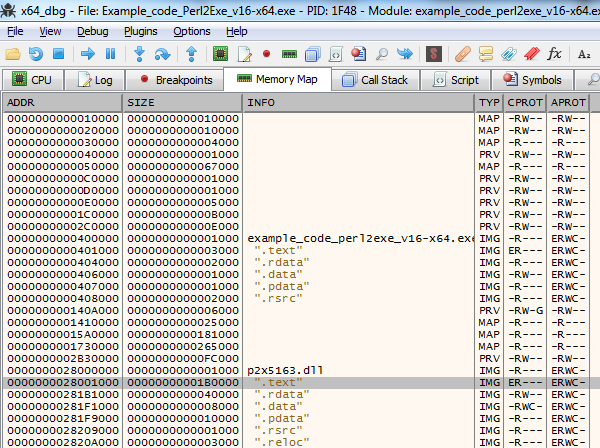Show functions via the fx icon
The height and width of the screenshot is (448, 600).
pos(554,53)
